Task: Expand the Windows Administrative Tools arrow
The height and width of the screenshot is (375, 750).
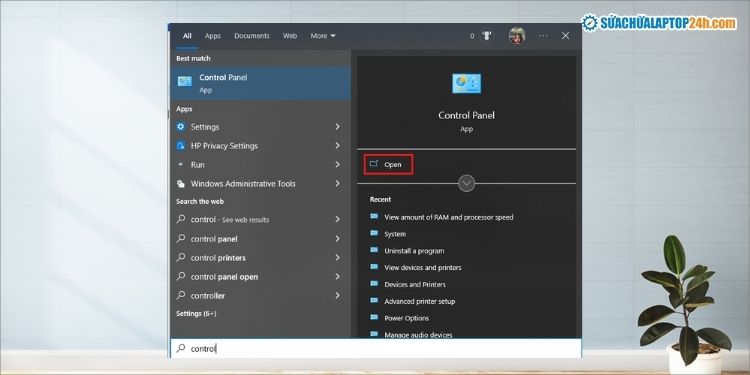Action: coord(338,184)
